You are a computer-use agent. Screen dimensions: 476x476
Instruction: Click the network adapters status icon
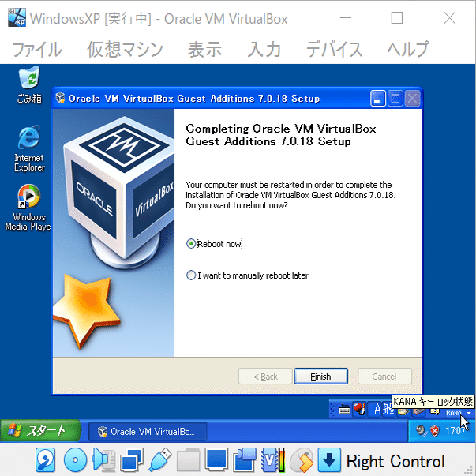pyautogui.click(x=132, y=460)
